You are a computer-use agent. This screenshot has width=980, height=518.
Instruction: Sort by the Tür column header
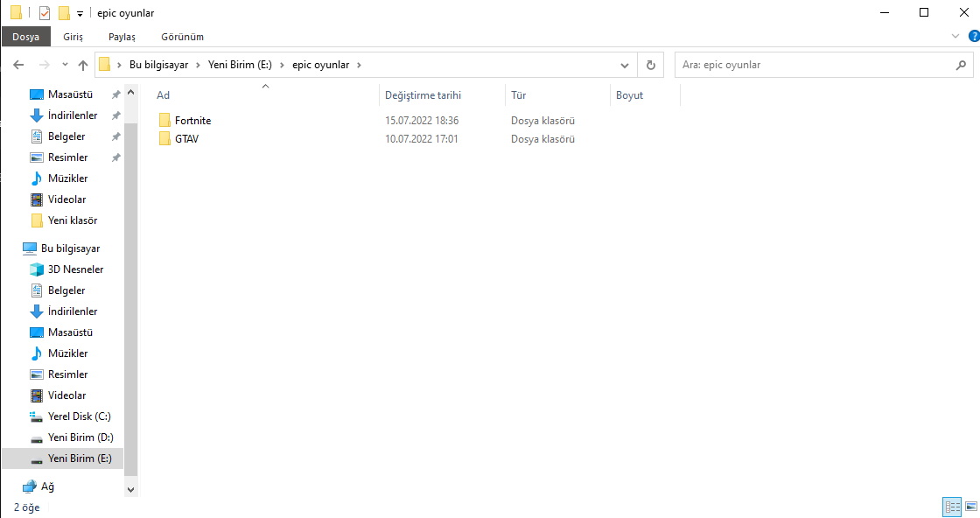[x=519, y=95]
